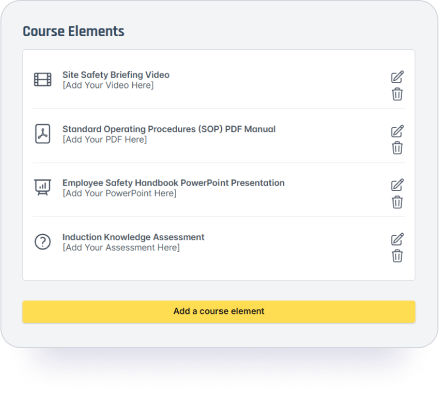Image resolution: width=439 pixels, height=397 pixels.
Task: Edit the Employee Safety Handbook PowerPoint element
Action: (397, 185)
